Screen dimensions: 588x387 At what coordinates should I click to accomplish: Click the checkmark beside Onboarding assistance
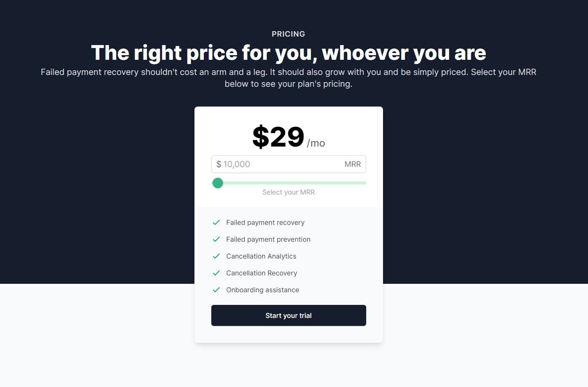coord(216,290)
